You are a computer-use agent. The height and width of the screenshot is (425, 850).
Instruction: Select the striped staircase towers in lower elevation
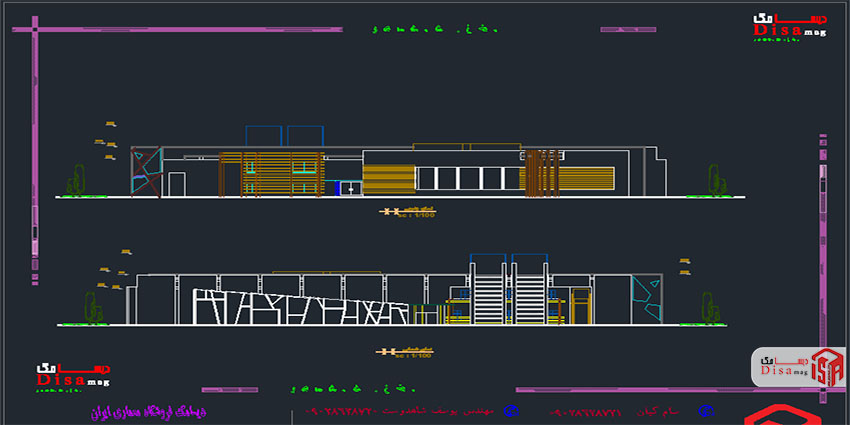pyautogui.click(x=508, y=288)
